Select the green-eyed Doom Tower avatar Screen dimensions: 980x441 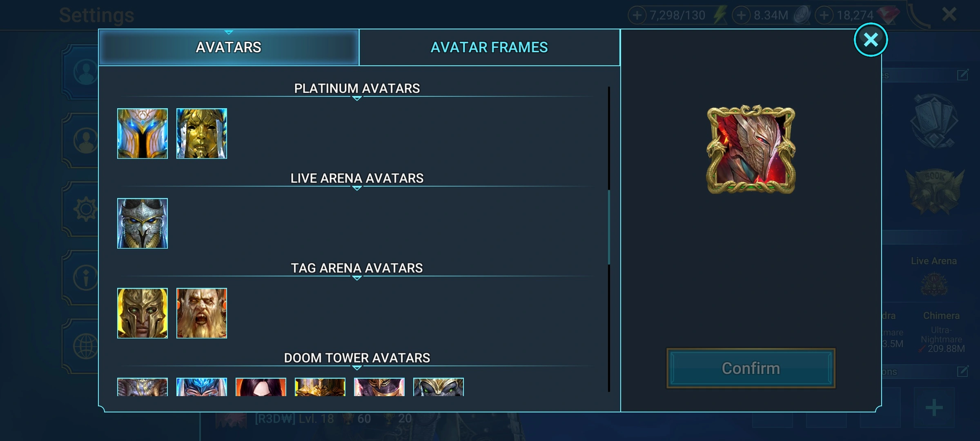click(x=439, y=387)
